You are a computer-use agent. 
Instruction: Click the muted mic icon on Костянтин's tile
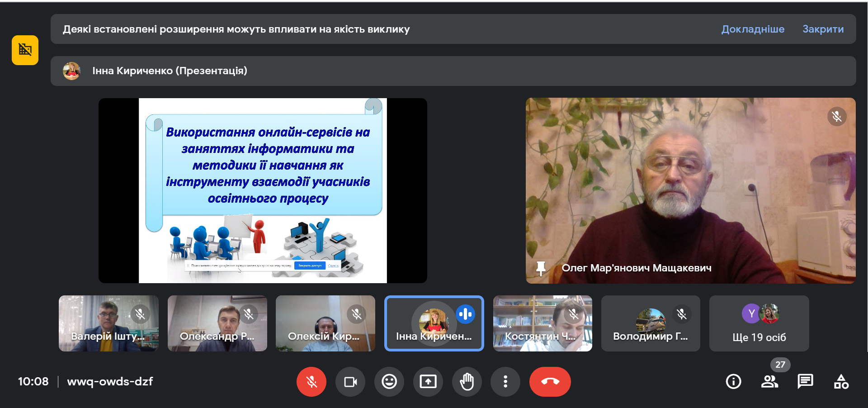pos(574,314)
